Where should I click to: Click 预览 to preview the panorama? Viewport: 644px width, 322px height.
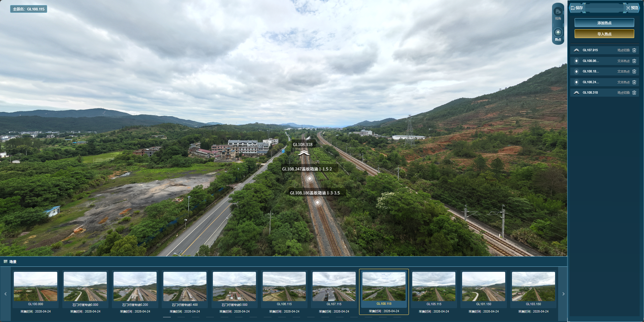(x=632, y=8)
